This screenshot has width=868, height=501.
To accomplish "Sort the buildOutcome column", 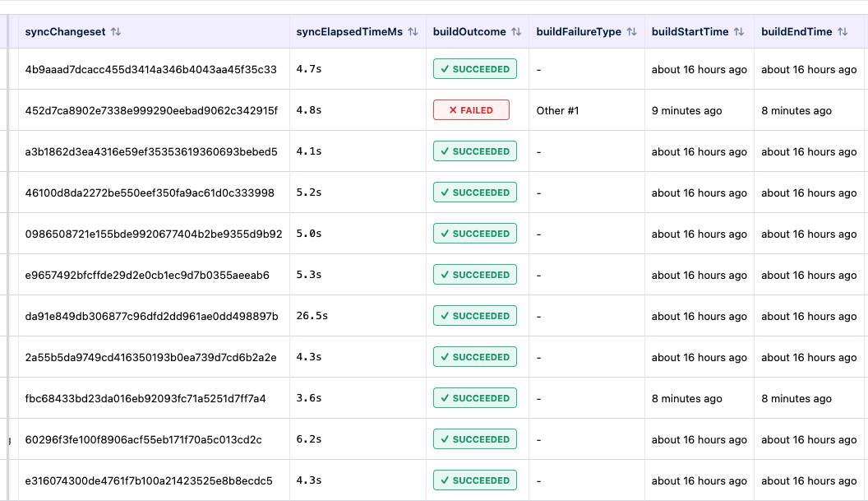I will (516, 32).
